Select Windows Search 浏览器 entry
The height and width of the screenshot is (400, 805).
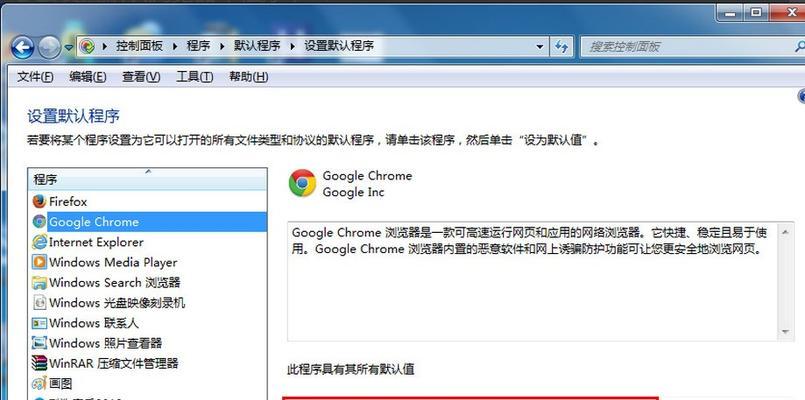[x=148, y=282]
